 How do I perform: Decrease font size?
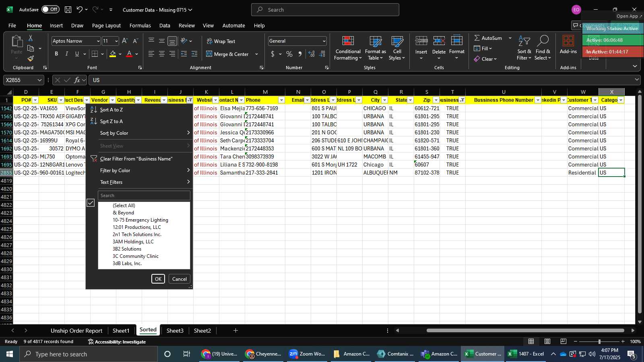[x=135, y=41]
